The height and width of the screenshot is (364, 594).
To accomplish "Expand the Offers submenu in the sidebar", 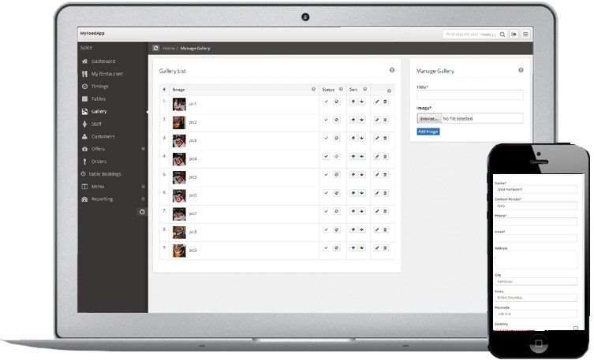I will pos(143,149).
